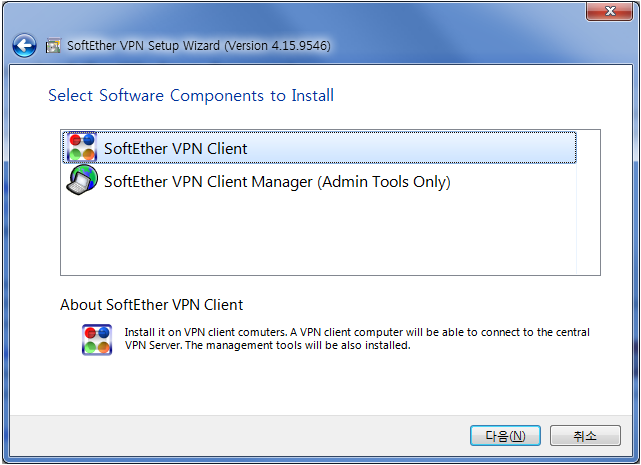This screenshot has width=641, height=465.
Task: Click blank space in the component list box
Action: pos(319,235)
